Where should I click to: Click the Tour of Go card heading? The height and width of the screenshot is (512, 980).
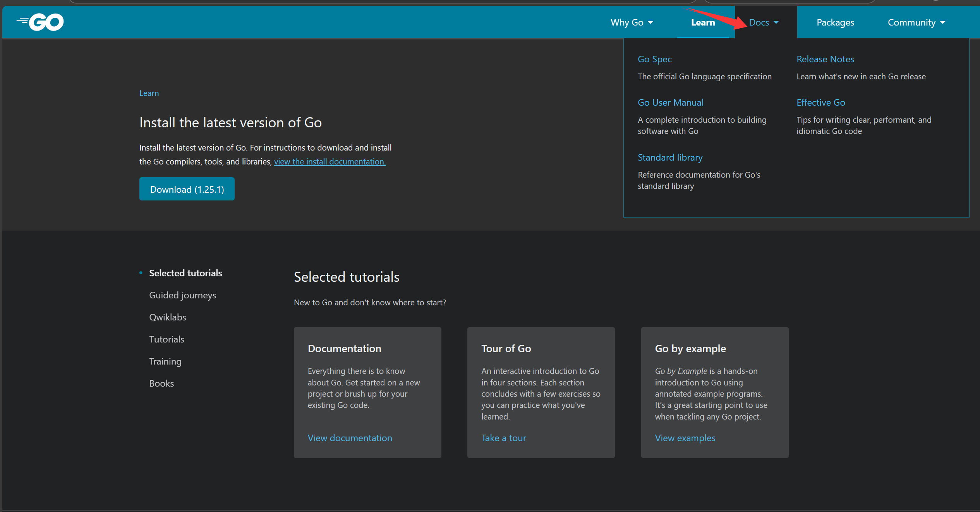tap(506, 349)
